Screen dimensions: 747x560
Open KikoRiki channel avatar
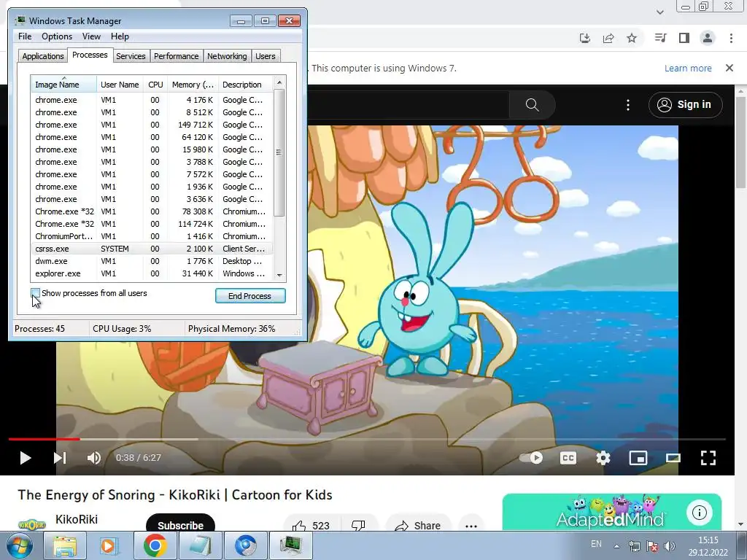point(31,524)
